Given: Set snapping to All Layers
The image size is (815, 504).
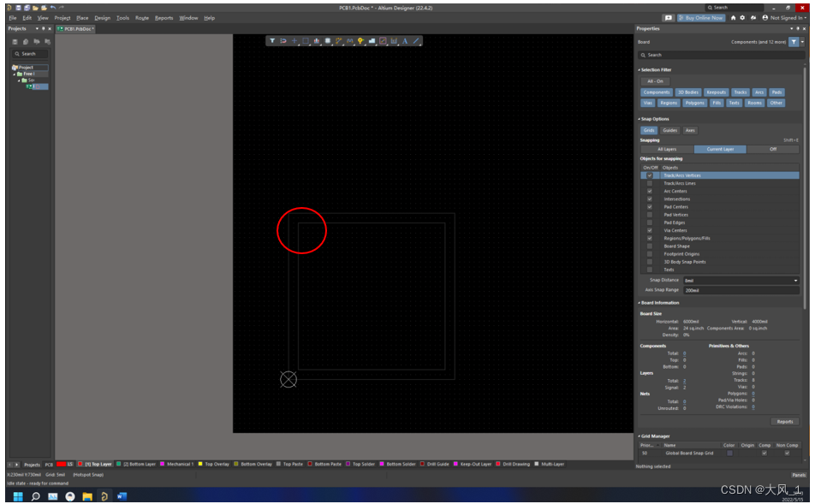Looking at the screenshot, I should click(667, 149).
